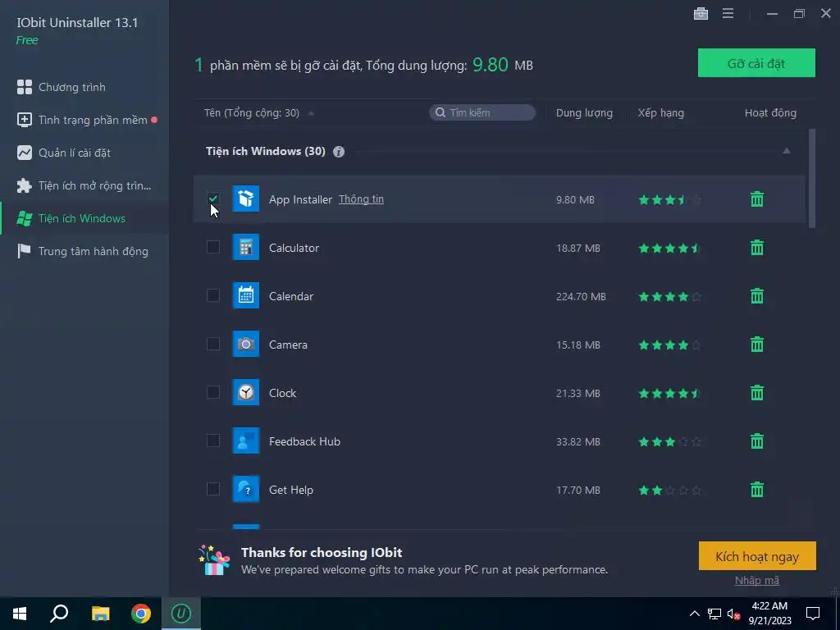Click trash icon for Calendar
The width and height of the screenshot is (840, 630).
pyautogui.click(x=757, y=295)
